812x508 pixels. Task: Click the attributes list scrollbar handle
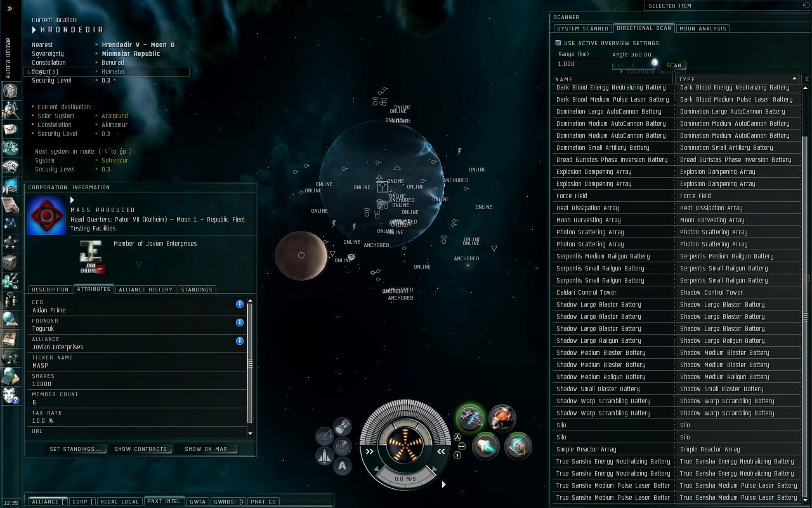pos(251,363)
